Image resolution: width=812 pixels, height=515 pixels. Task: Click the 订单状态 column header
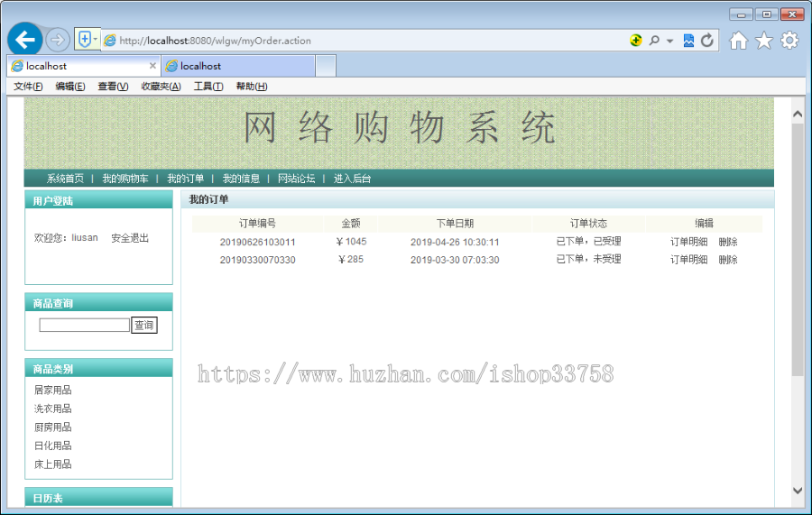[x=588, y=224]
